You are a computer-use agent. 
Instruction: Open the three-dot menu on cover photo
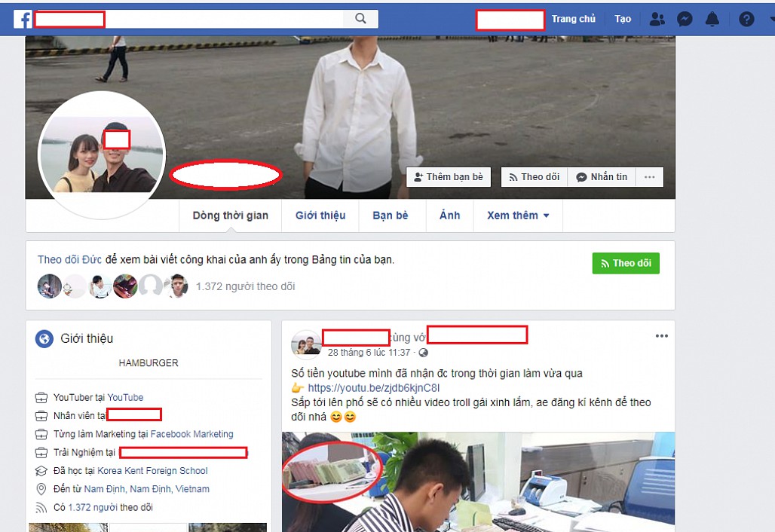pos(649,177)
